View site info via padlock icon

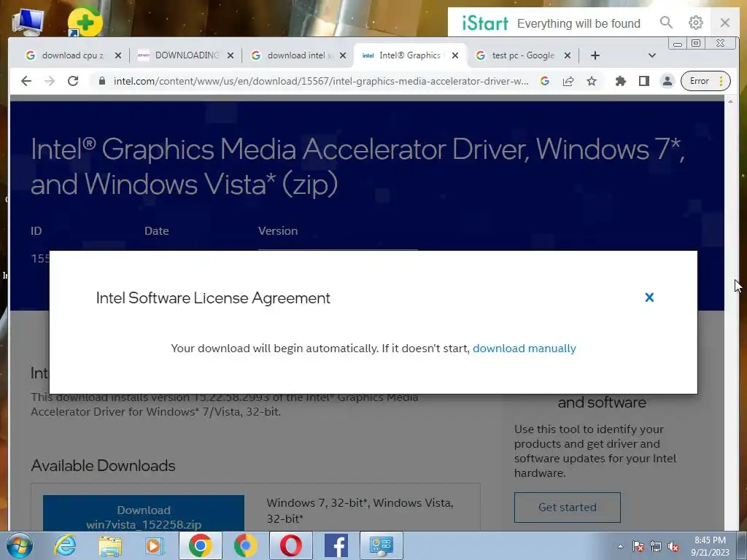101,81
